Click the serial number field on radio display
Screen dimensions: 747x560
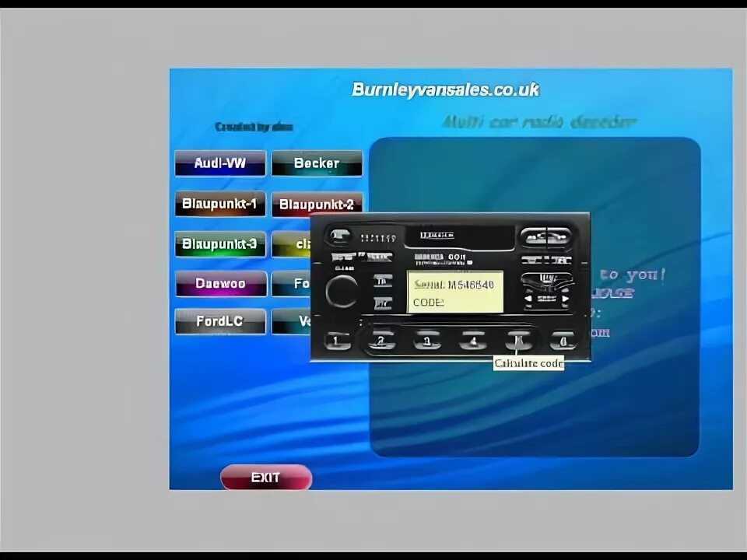pos(454,285)
